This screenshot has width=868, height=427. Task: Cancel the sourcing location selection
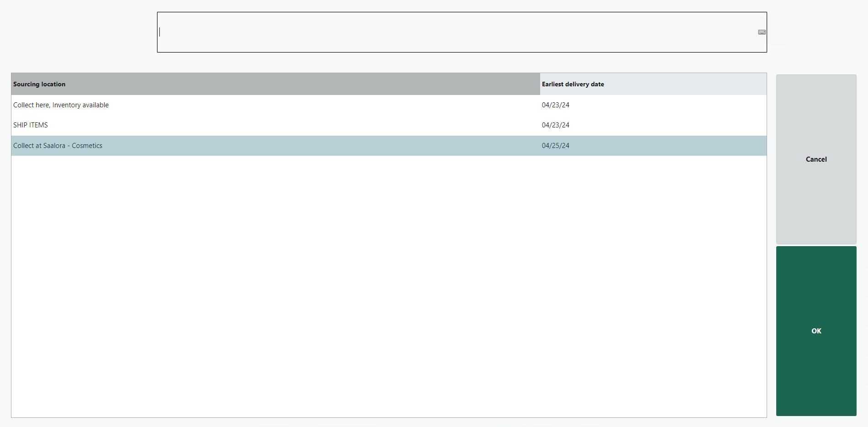[816, 159]
